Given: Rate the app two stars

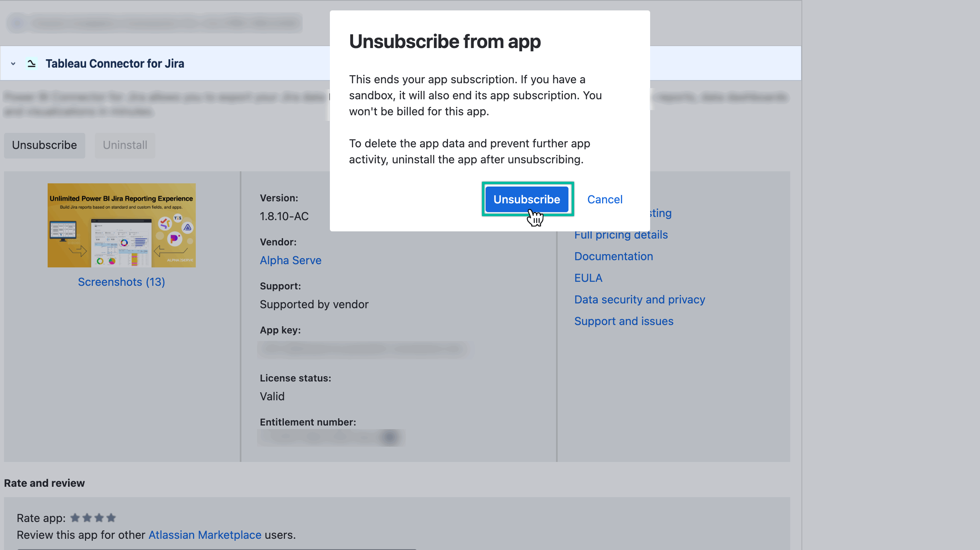Looking at the screenshot, I should 87,518.
